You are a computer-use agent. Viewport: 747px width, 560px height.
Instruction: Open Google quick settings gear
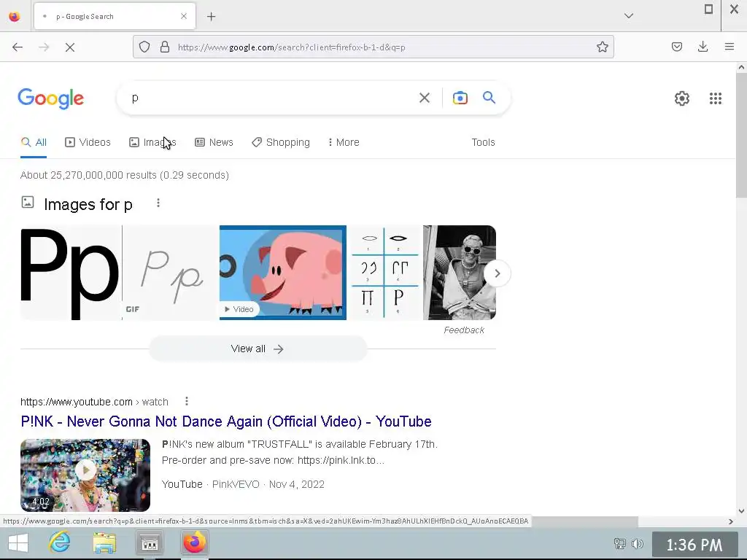tap(682, 98)
